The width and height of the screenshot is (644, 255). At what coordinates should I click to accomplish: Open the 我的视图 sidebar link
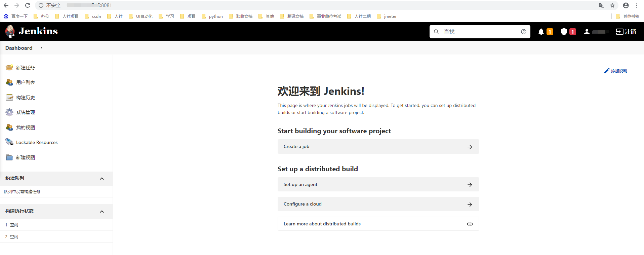26,128
